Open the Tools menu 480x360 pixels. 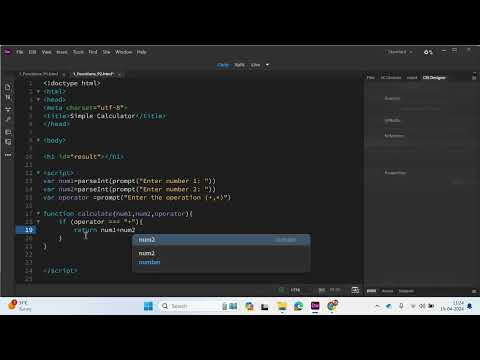(78, 52)
